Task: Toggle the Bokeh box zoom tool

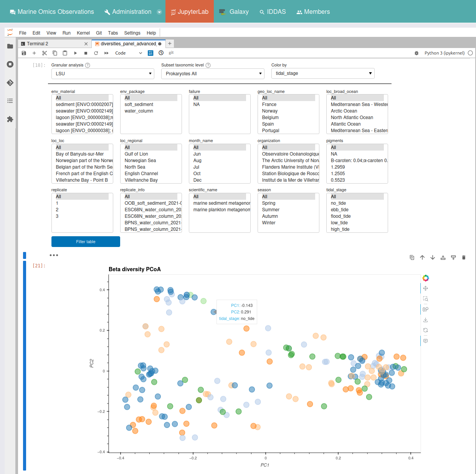Action: pyautogui.click(x=425, y=299)
